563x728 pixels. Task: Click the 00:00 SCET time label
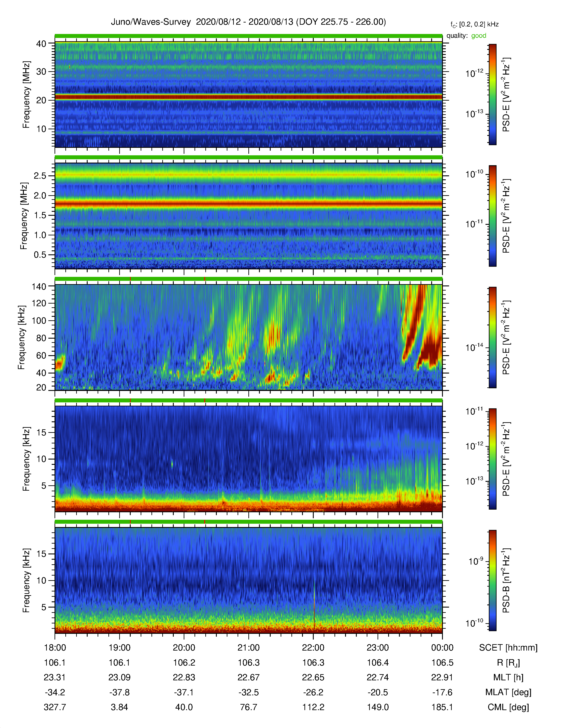(x=442, y=648)
